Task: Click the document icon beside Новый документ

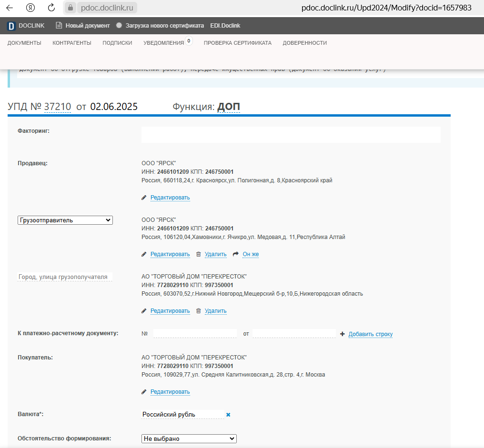Action: 59,26
